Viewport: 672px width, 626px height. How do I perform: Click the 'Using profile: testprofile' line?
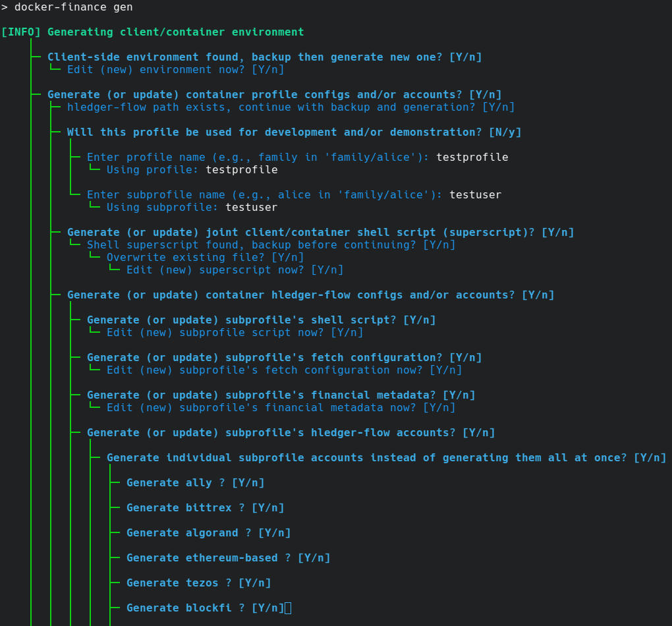coord(192,170)
